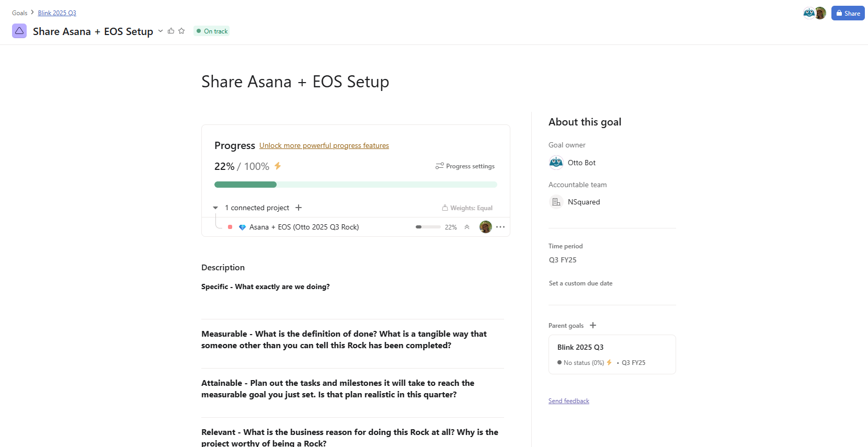Click the diamond icon of Asana + EOS project
The width and height of the screenshot is (868, 447).
click(x=242, y=227)
